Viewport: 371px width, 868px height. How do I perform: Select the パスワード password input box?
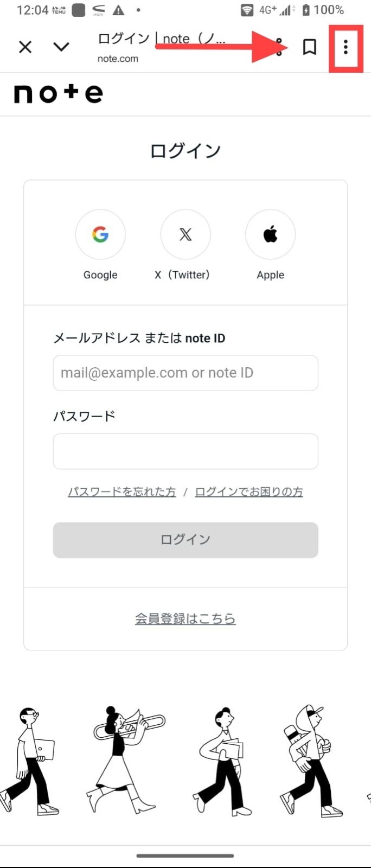point(185,451)
